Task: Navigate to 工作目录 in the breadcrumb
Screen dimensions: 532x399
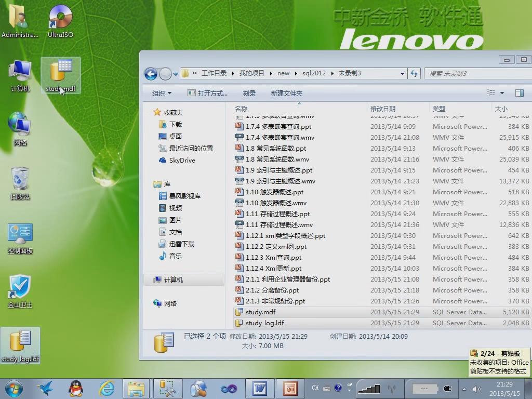Action: (x=214, y=73)
